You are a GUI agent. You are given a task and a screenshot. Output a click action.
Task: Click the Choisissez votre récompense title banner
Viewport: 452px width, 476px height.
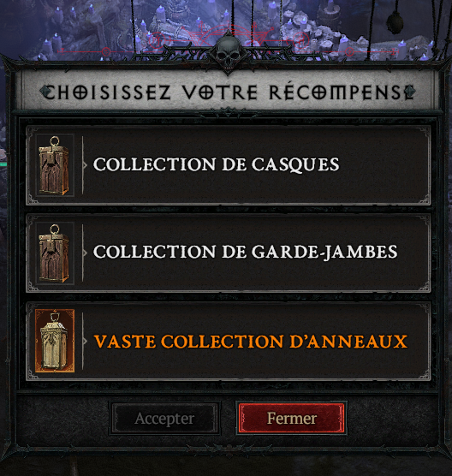[x=229, y=91]
